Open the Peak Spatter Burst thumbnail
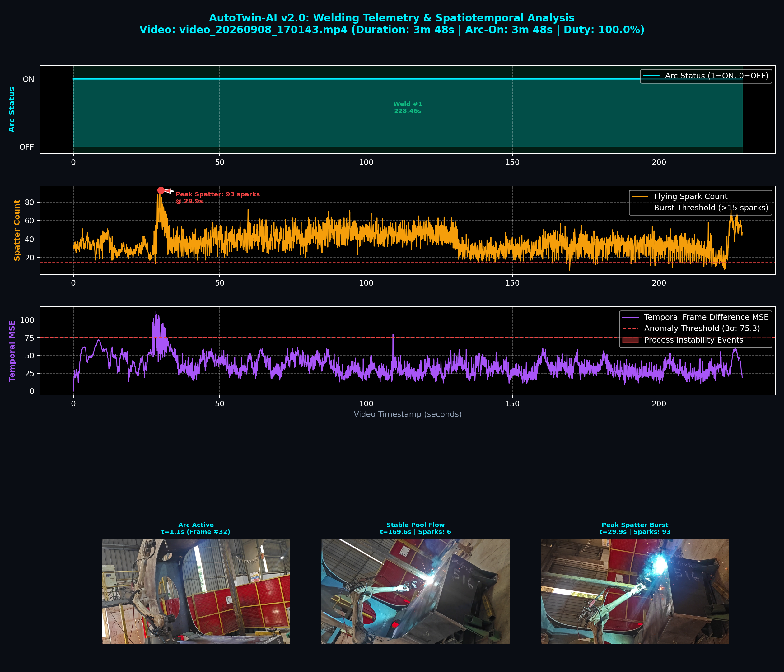The width and height of the screenshot is (784, 672). 635,591
